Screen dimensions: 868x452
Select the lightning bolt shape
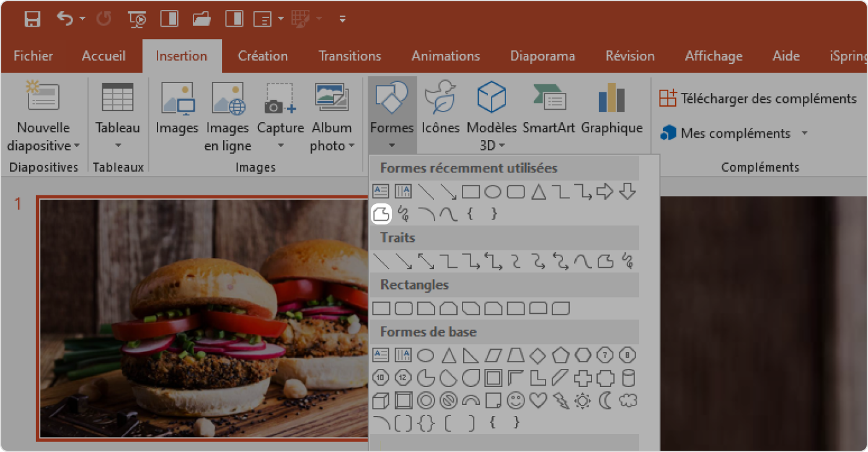560,401
